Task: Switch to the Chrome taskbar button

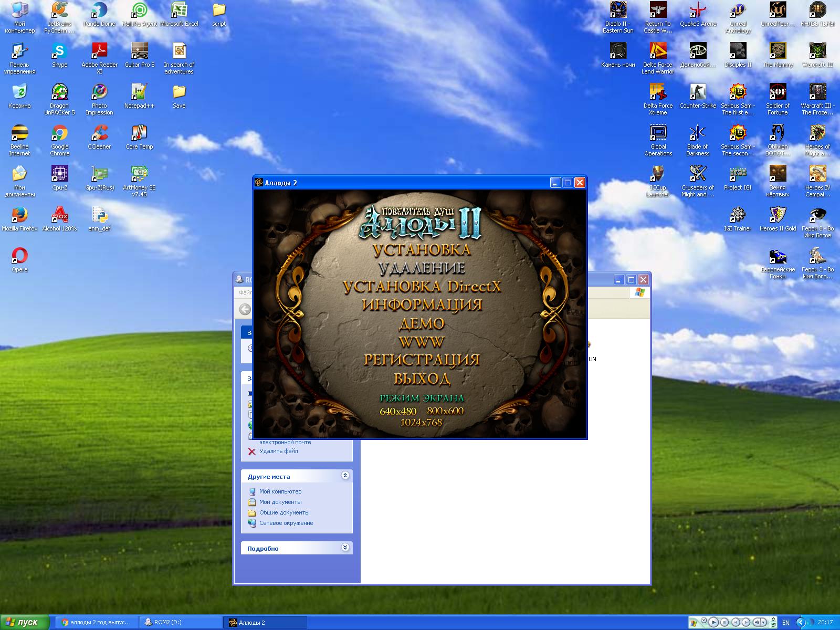Action: point(97,623)
